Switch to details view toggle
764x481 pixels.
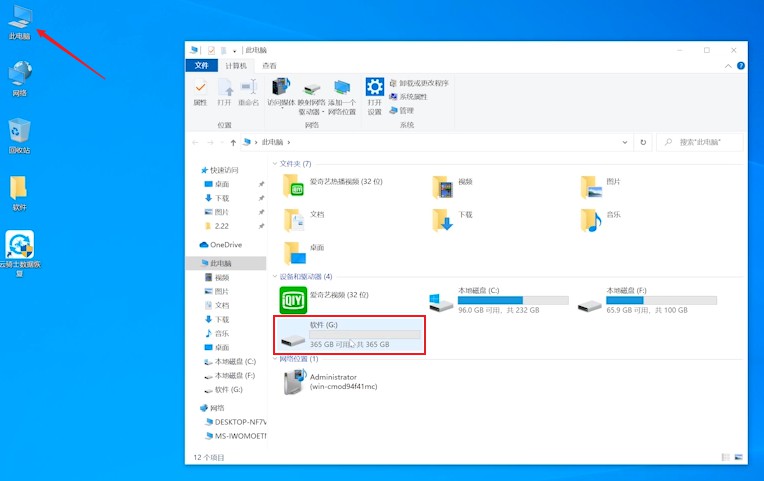[x=726, y=457]
